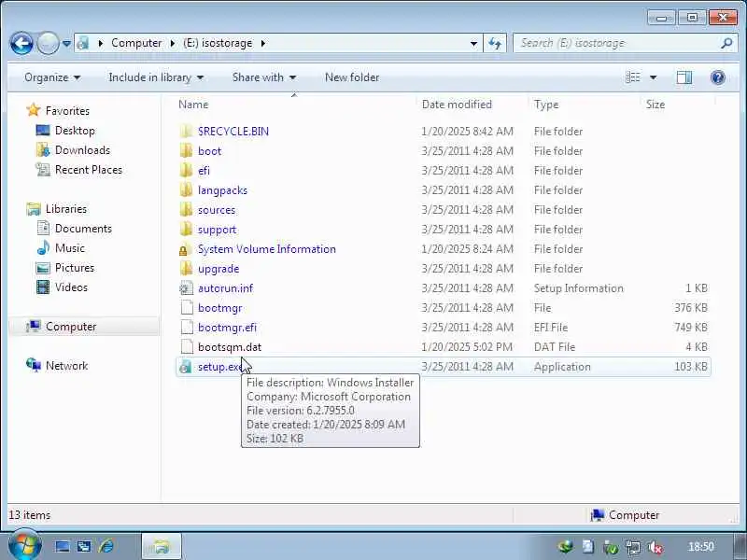This screenshot has width=747, height=560.
Task: Go back with the Back arrow button
Action: (x=21, y=44)
